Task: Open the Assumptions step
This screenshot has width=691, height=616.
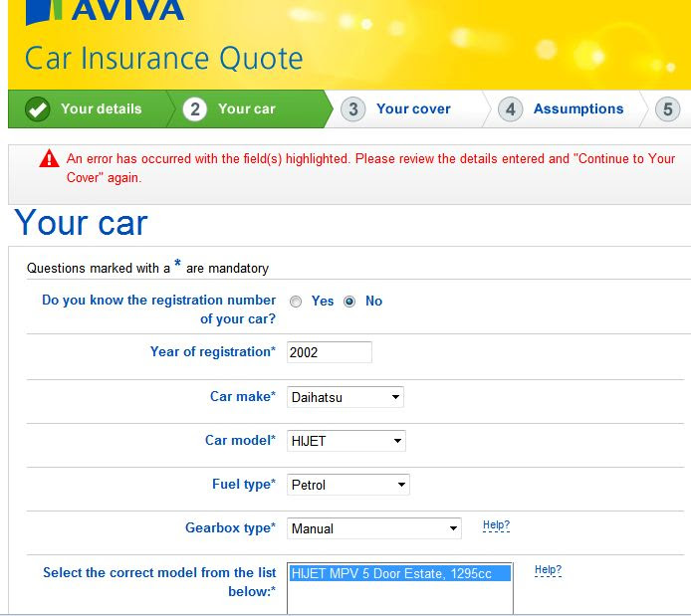Action: click(x=578, y=108)
